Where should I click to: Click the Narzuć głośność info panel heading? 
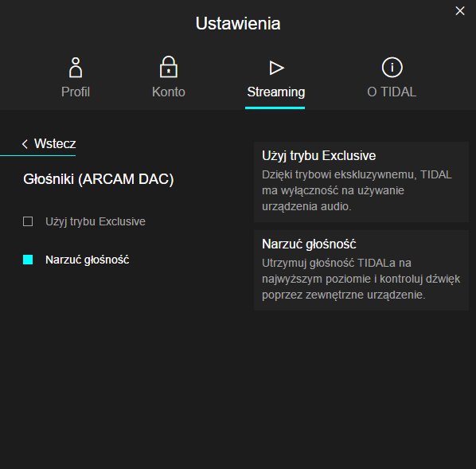[x=309, y=244]
